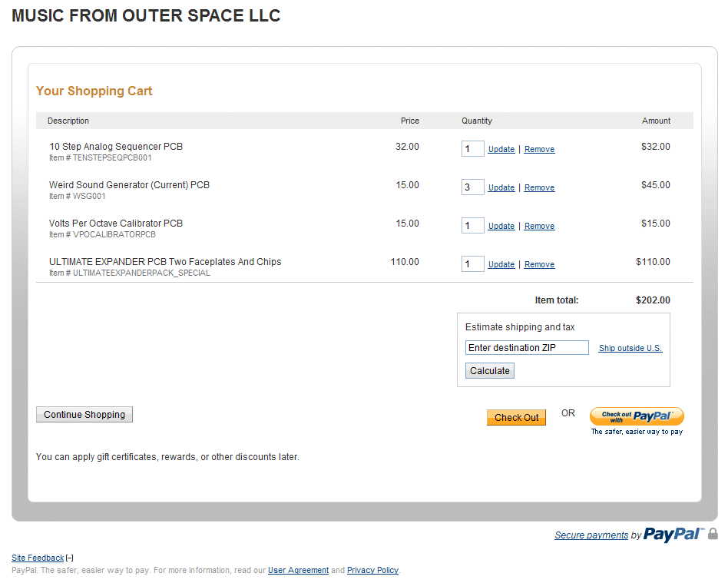
Task: Click the PayPal logo beside Secure payments
Action: point(672,535)
